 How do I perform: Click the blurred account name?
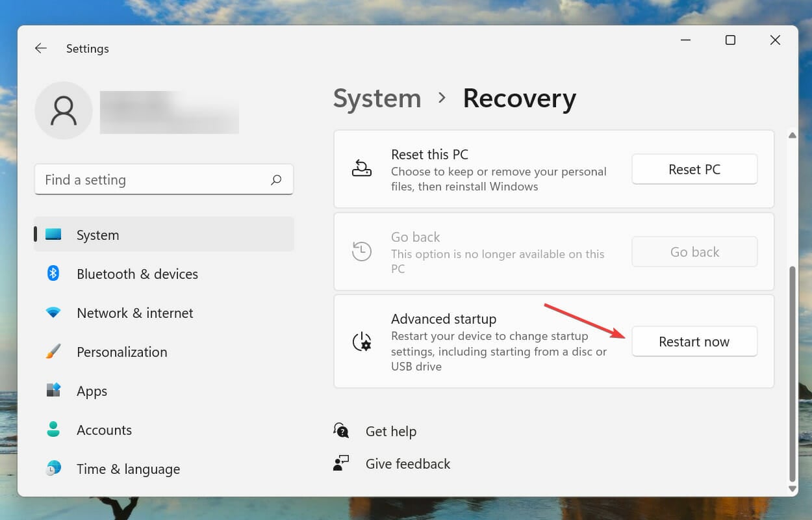click(170, 112)
